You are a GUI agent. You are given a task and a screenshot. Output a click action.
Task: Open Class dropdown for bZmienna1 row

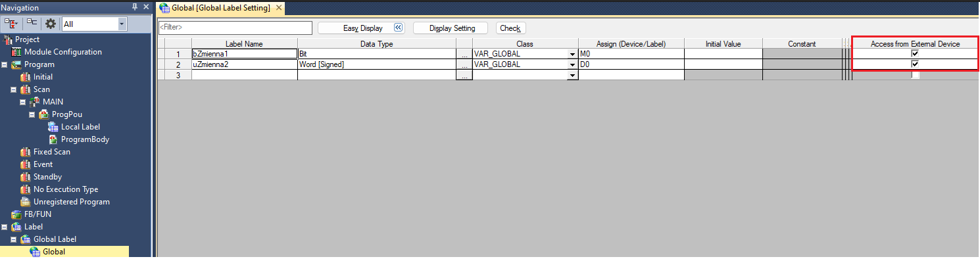coord(573,54)
